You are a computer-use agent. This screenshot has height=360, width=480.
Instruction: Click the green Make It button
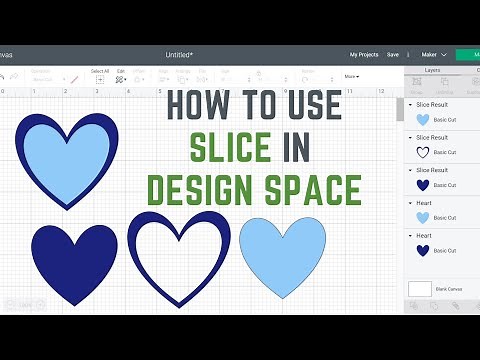(x=468, y=55)
